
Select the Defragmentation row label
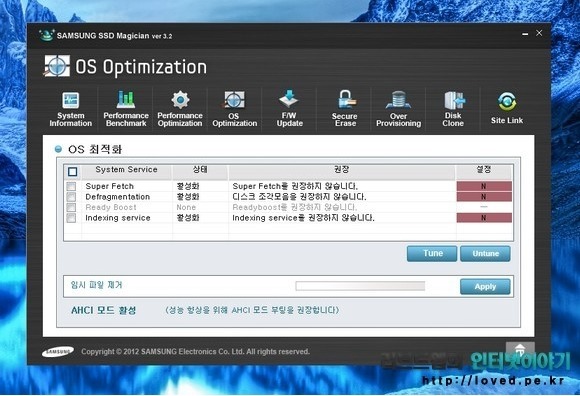coord(118,197)
